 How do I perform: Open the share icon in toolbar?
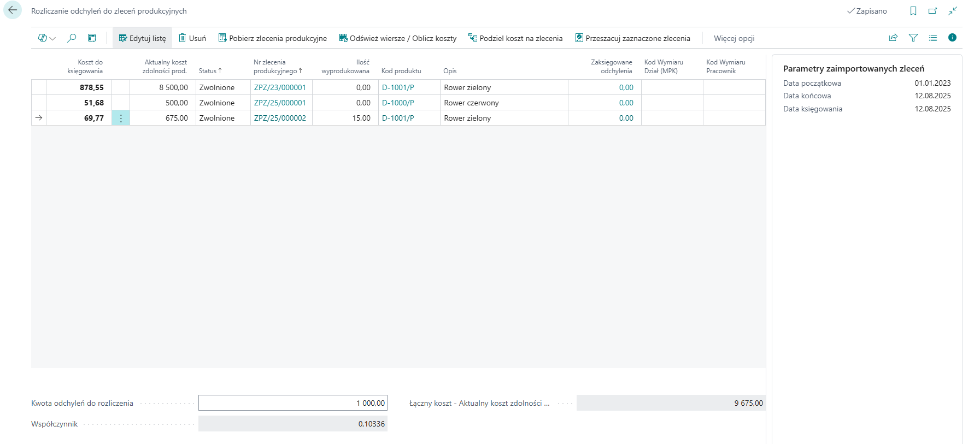(893, 38)
